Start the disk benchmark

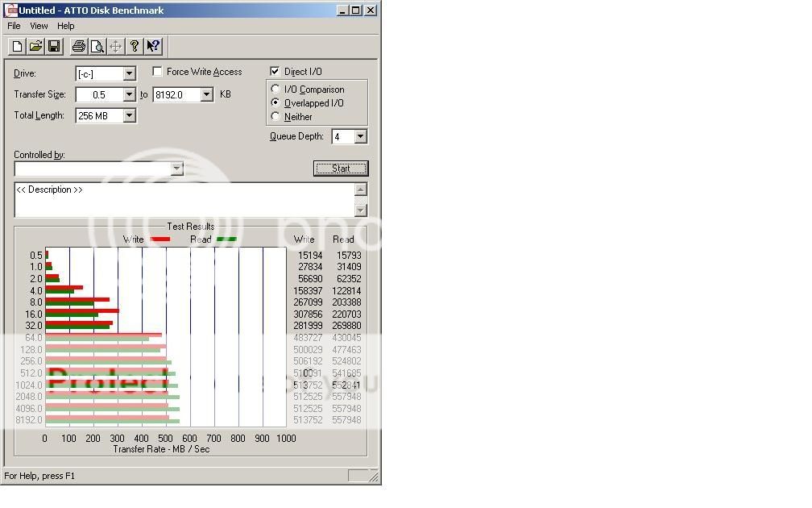(341, 169)
